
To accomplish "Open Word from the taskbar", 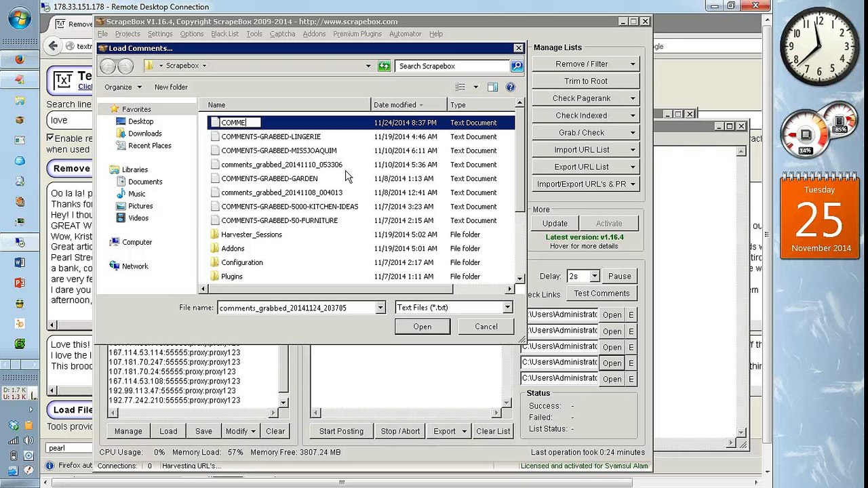I will click(19, 262).
